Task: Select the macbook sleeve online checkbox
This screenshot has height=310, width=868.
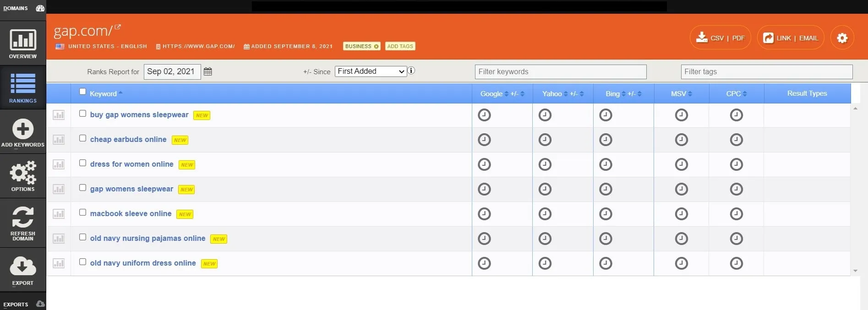Action: click(82, 212)
